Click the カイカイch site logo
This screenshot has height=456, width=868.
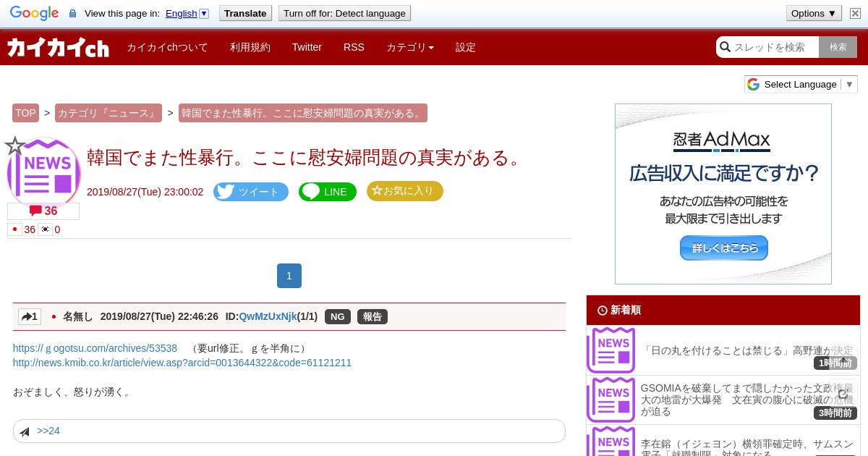(58, 48)
